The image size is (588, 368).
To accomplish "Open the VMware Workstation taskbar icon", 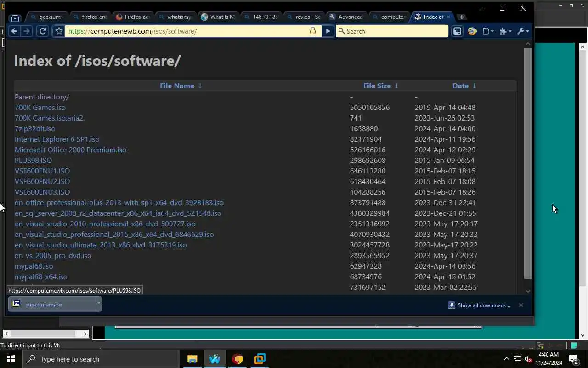I will (x=260, y=359).
